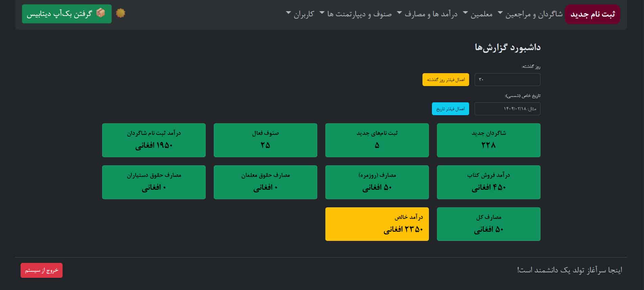Select the صنوف فعال 25 card
Viewport: 644px width, 290px height.
266,140
